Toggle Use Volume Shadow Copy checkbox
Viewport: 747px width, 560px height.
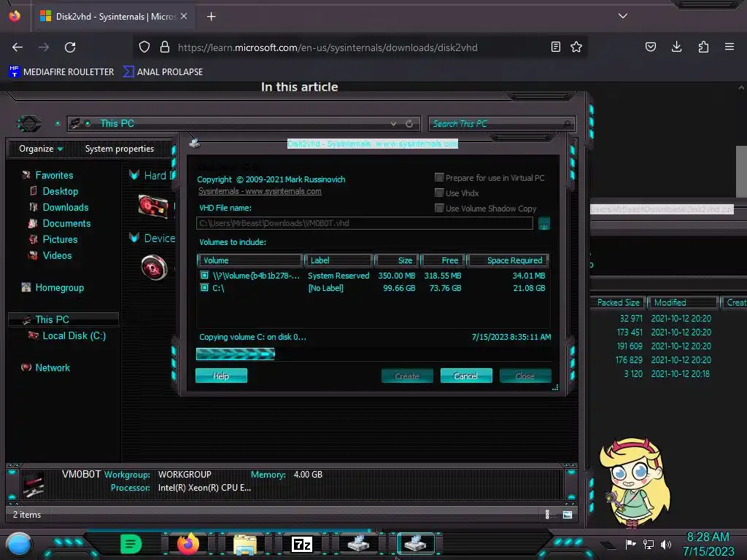[x=439, y=208]
